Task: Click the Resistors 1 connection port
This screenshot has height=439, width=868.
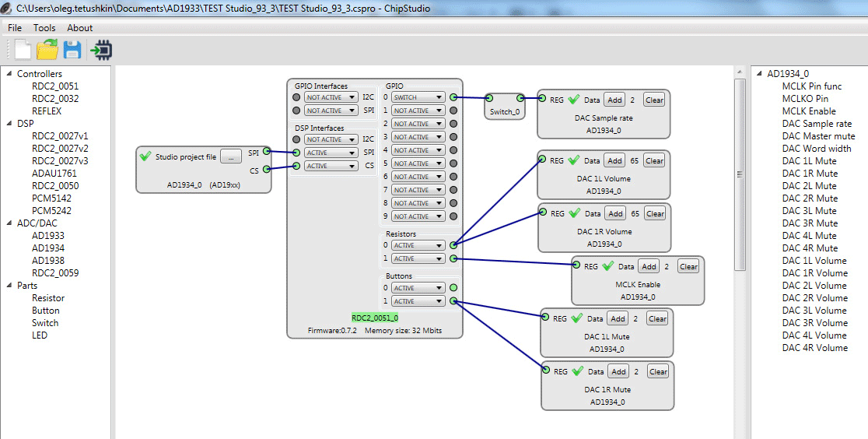Action: pos(453,258)
